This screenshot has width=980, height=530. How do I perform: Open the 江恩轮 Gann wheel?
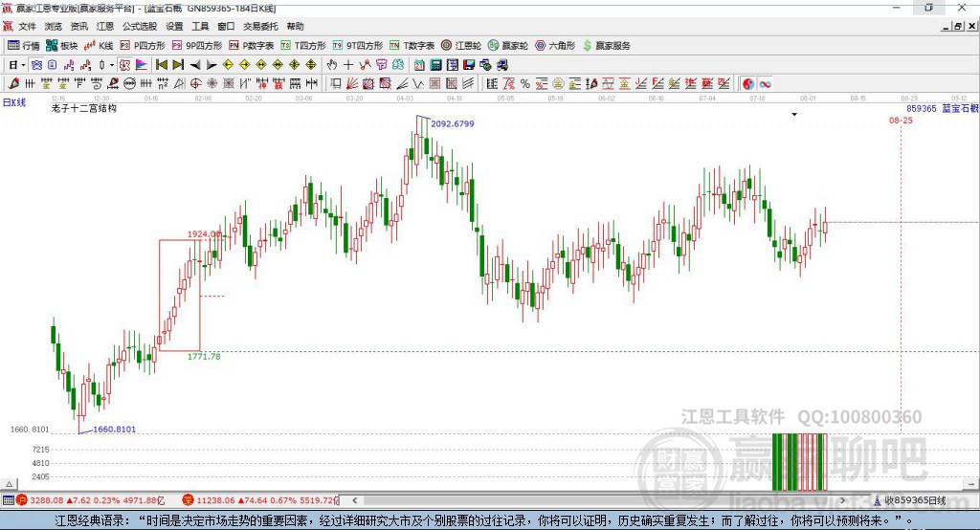461,46
